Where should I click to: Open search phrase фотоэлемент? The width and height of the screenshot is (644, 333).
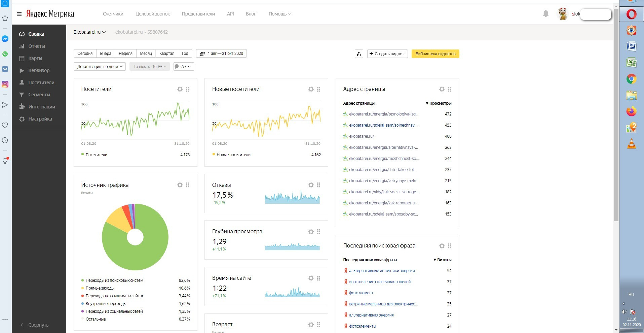tap(361, 293)
